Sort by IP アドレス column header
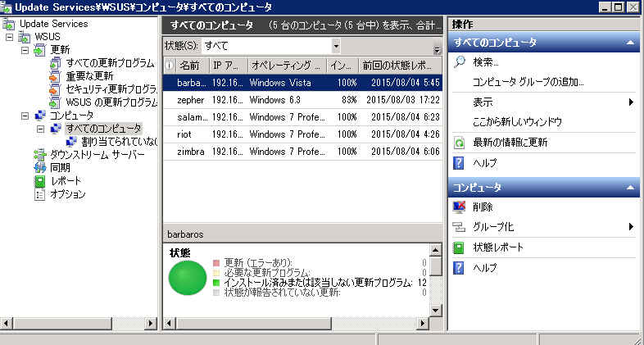This screenshot has height=345, width=644. click(x=229, y=66)
